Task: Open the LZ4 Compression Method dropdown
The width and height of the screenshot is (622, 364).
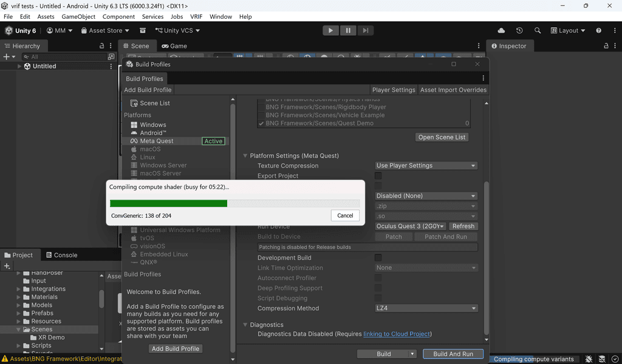Action: click(426, 308)
